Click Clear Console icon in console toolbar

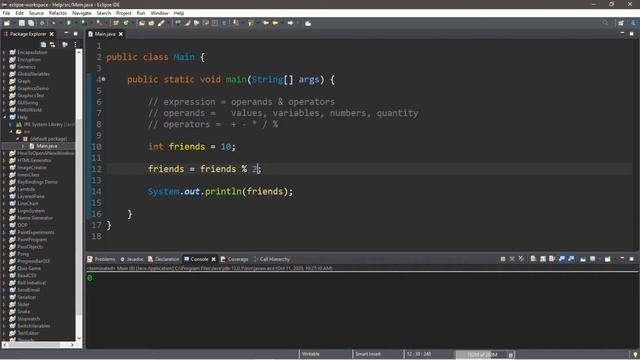(x=533, y=259)
